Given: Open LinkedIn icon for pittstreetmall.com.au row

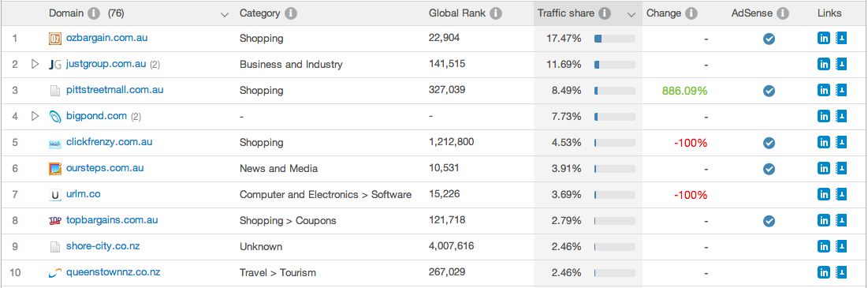Looking at the screenshot, I should (x=824, y=90).
